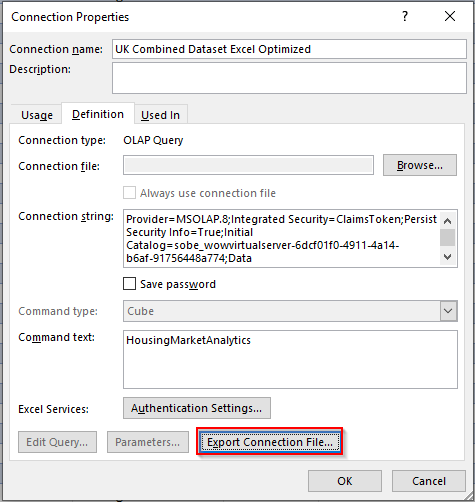Open the Cube command type combo box
475x502 pixels.
[x=290, y=311]
